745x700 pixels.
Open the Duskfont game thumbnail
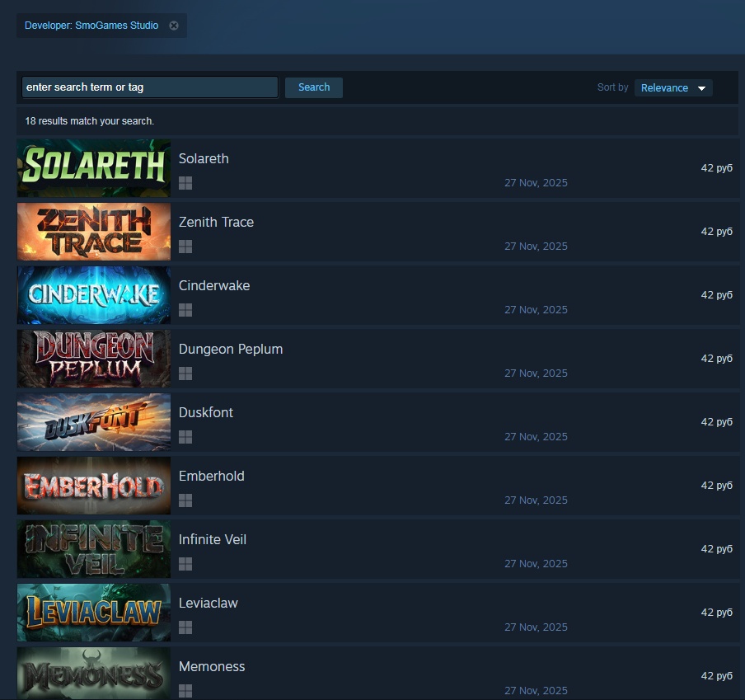tap(94, 422)
